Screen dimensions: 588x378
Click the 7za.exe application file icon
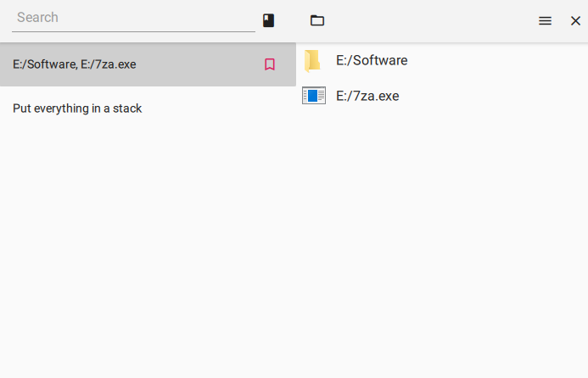(x=314, y=96)
